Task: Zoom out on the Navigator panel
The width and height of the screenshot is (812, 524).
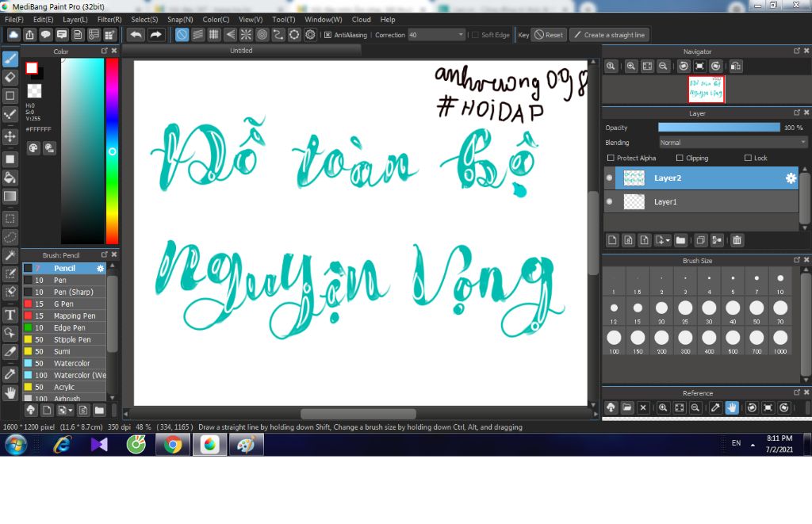Action: pyautogui.click(x=663, y=67)
